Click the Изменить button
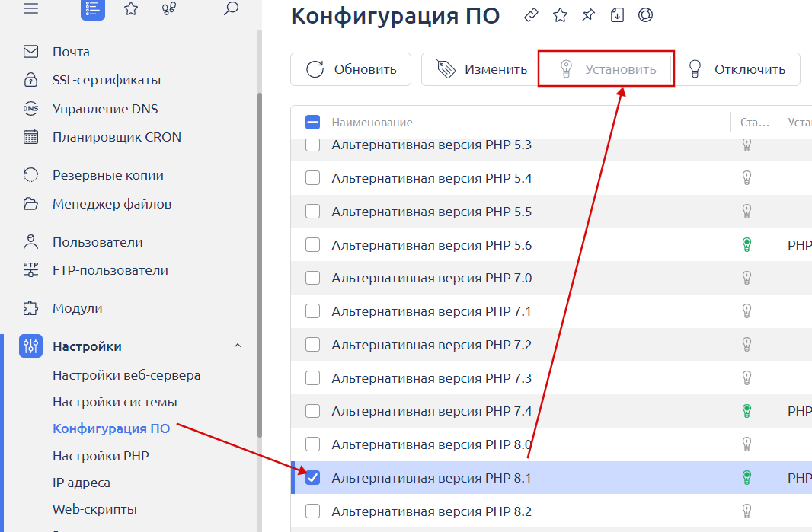 481,69
